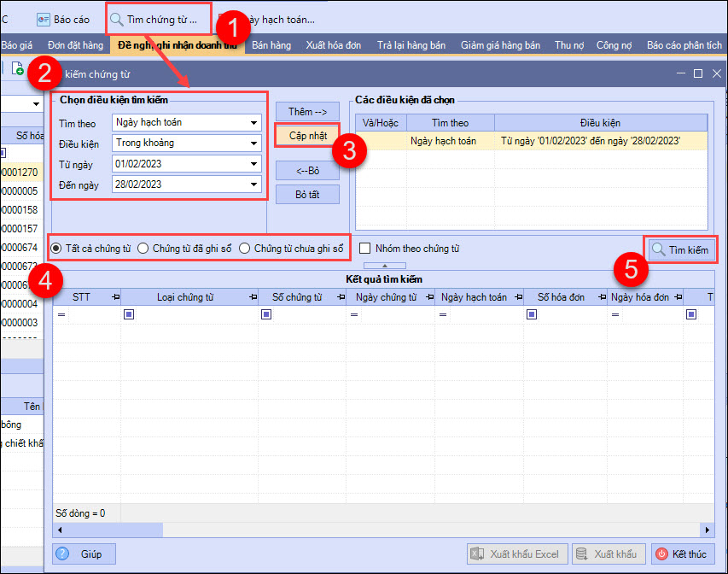This screenshot has height=574, width=728.
Task: Enable the Nhóm theo chứng từ checkbox
Action: pos(365,249)
